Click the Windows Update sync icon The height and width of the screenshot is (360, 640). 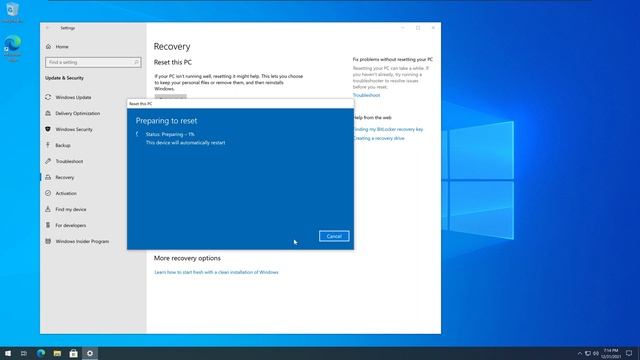tap(48, 97)
